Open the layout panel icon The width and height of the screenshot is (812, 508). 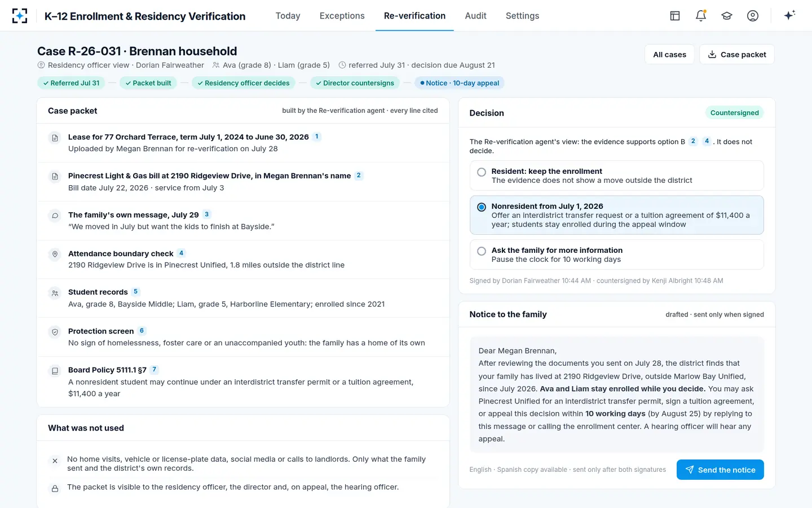coord(675,16)
